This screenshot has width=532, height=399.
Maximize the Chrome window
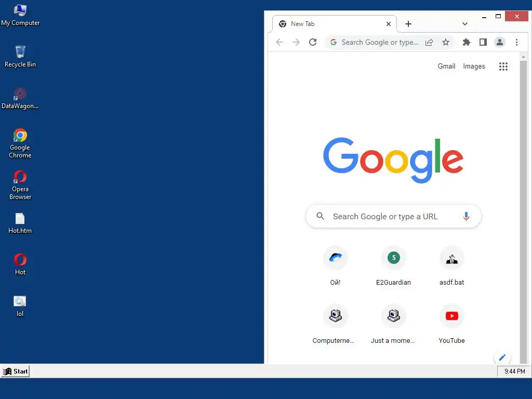[498, 16]
